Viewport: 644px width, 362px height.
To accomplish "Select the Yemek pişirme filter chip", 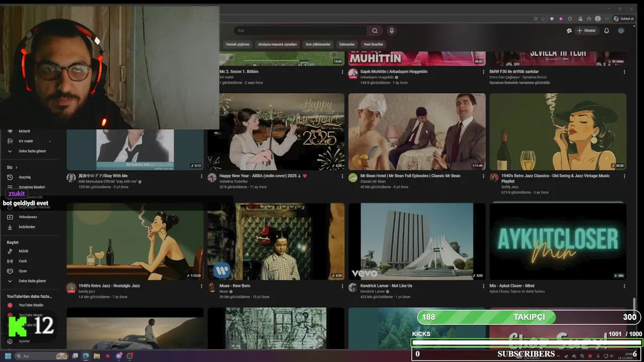I will [x=237, y=44].
